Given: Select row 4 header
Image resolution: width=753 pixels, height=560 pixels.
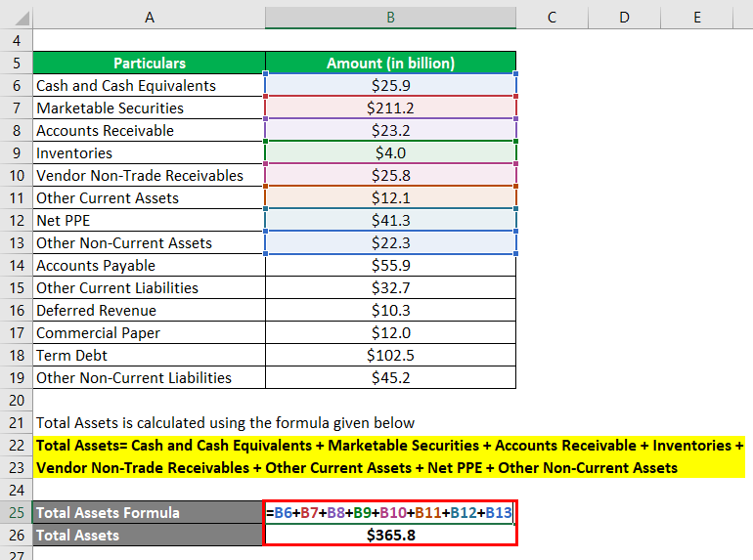Looking at the screenshot, I should coord(17,40).
